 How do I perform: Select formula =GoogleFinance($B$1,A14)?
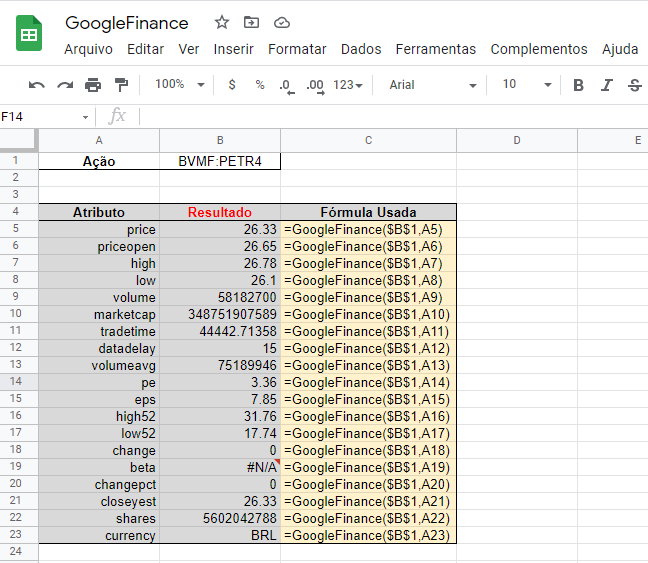click(368, 382)
